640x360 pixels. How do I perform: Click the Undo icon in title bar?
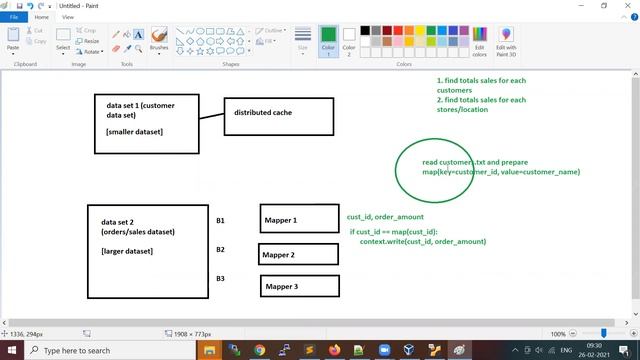pos(30,6)
